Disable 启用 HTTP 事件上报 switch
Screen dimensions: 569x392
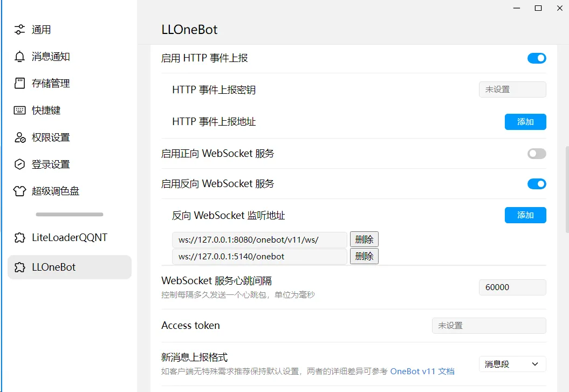(537, 58)
